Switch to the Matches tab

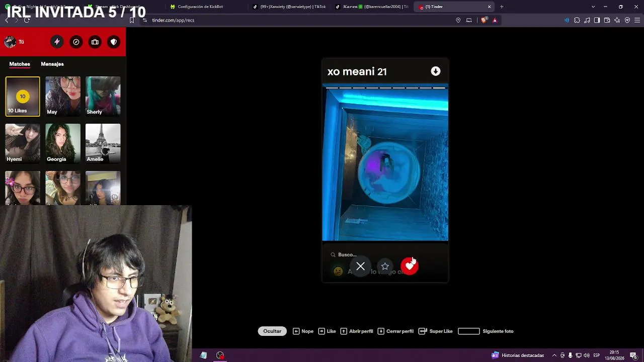(x=20, y=64)
